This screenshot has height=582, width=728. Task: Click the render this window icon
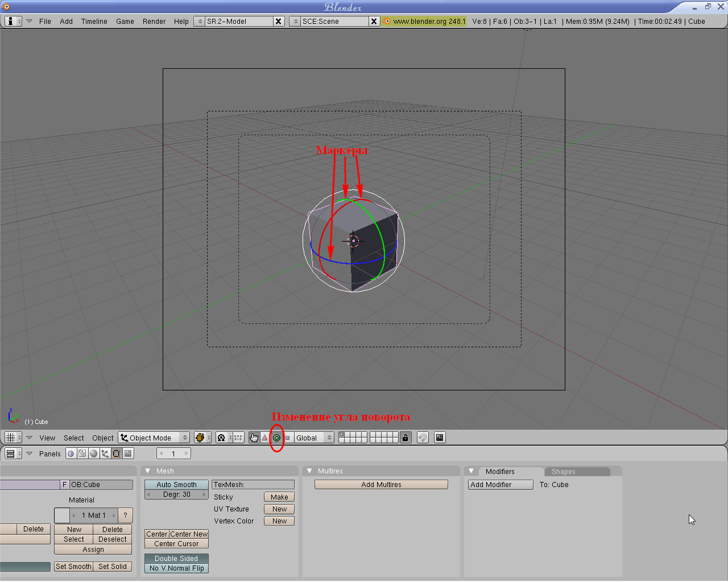tap(440, 438)
